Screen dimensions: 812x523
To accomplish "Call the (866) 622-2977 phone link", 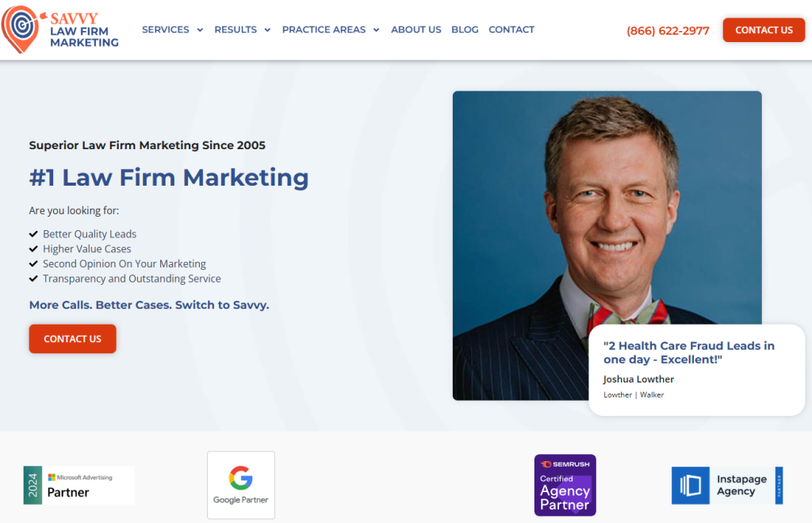I will pos(668,31).
